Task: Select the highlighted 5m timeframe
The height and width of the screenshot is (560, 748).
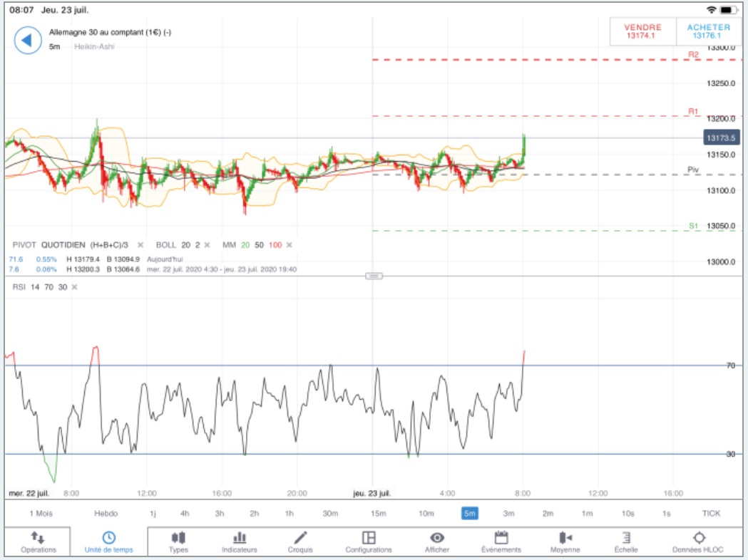Action: (x=470, y=513)
